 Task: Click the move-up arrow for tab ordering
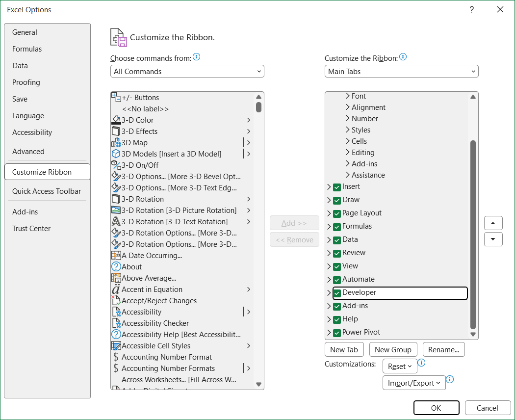[x=493, y=223]
